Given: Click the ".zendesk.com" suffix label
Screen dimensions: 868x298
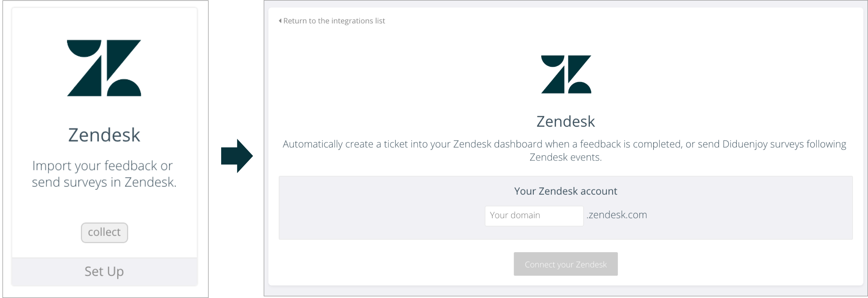Looking at the screenshot, I should 617,215.
